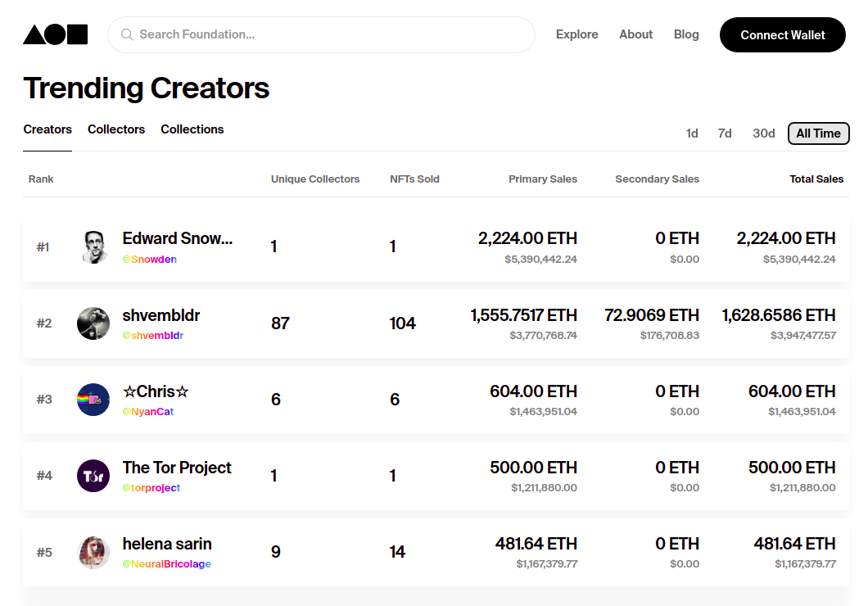Open shvembldr creator name
The image size is (868, 606).
click(161, 315)
